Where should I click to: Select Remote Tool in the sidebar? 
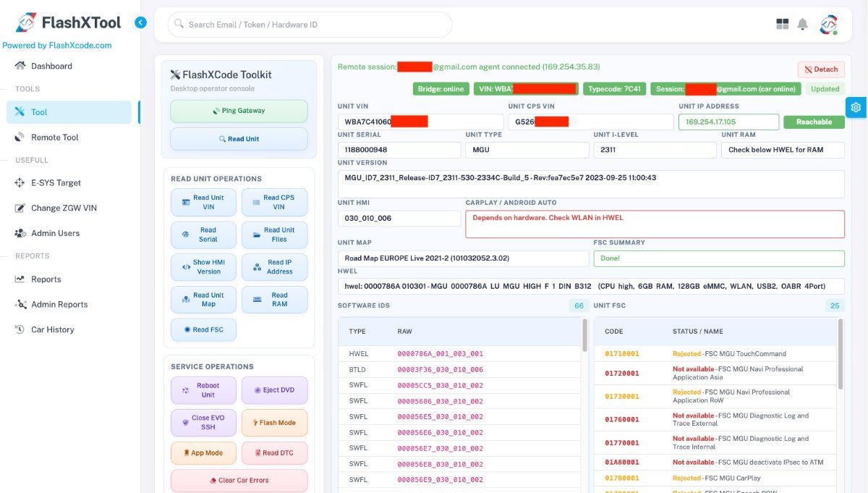point(54,138)
